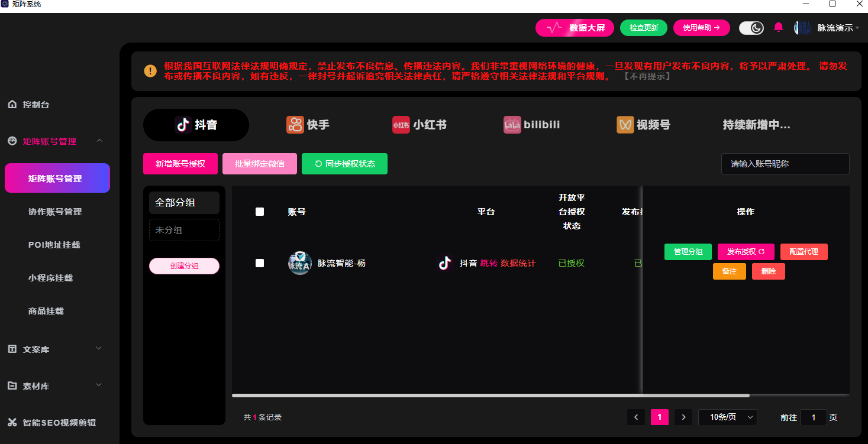Click the 共1条记录 record count text
The image size is (868, 444).
[263, 417]
